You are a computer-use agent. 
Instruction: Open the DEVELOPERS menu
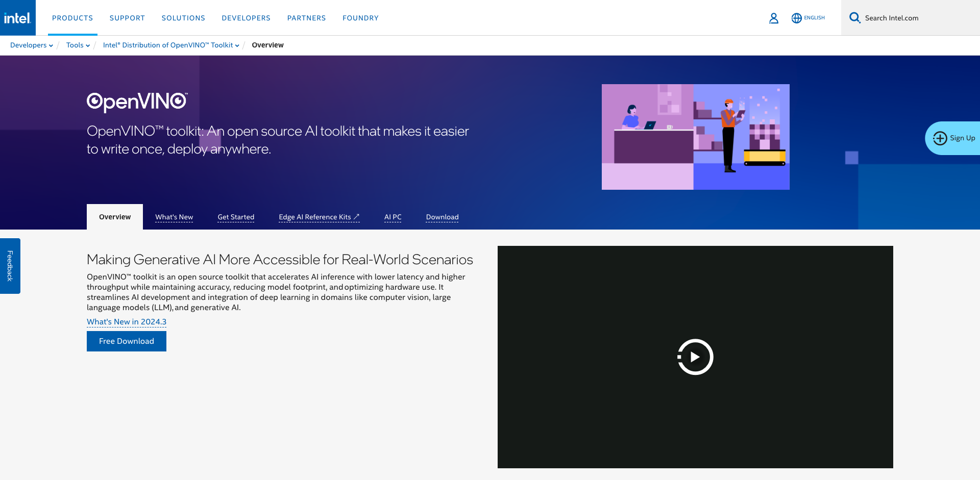(x=246, y=18)
